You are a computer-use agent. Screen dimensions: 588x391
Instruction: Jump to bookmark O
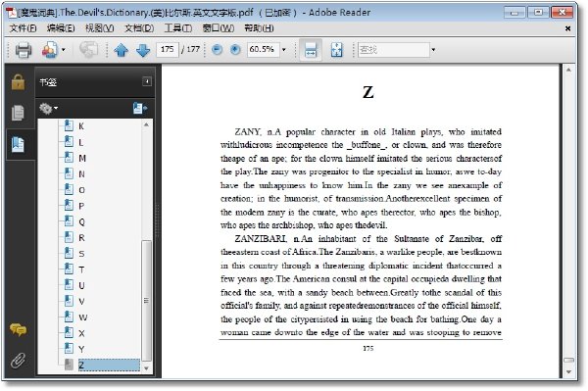pyautogui.click(x=81, y=190)
